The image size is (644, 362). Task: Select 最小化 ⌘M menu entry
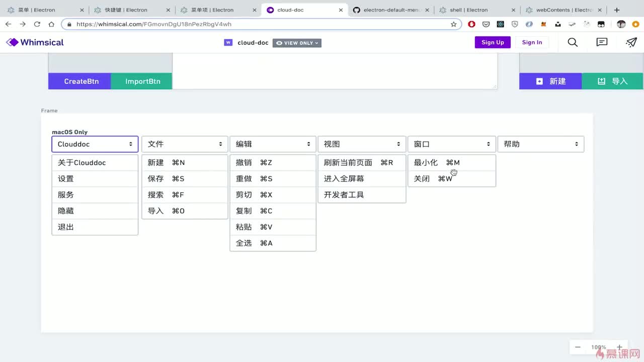[452, 162]
